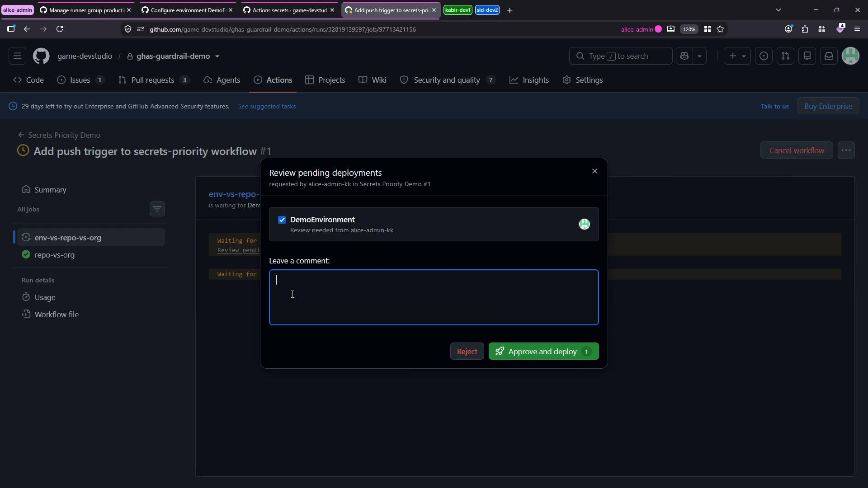Focus the Leave a comment text area

pyautogui.click(x=434, y=297)
